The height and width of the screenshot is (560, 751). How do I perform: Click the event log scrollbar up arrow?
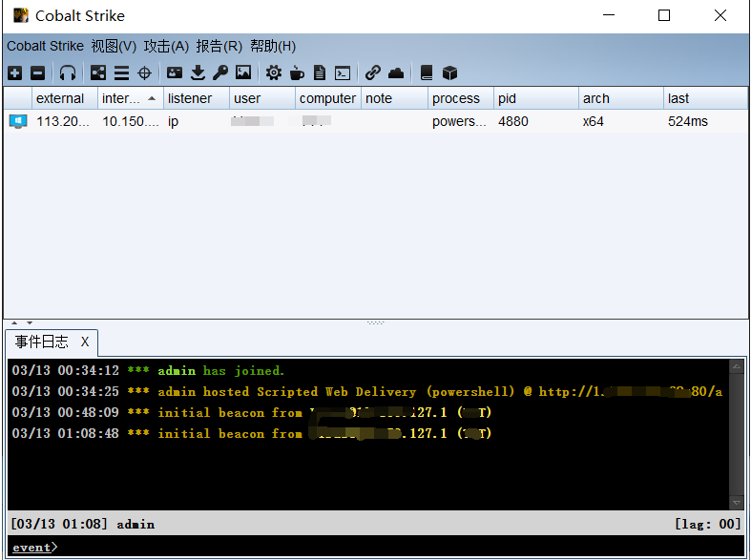pos(736,366)
